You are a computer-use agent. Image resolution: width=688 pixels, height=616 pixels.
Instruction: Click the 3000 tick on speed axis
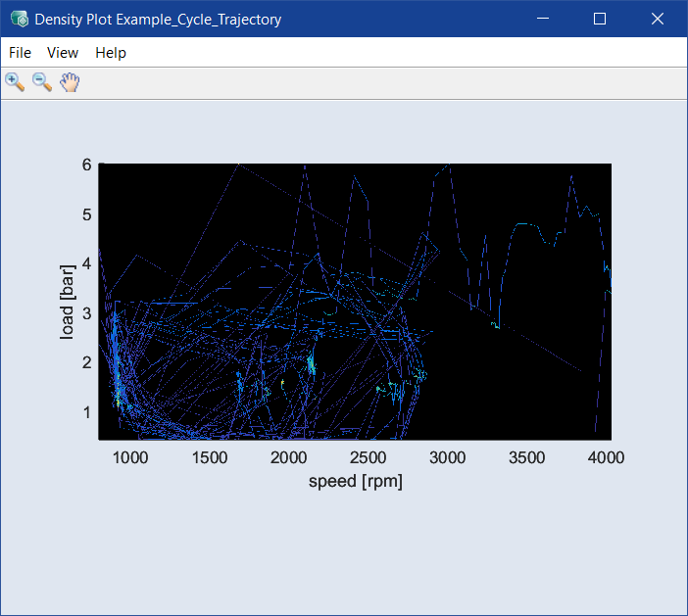coord(447,457)
